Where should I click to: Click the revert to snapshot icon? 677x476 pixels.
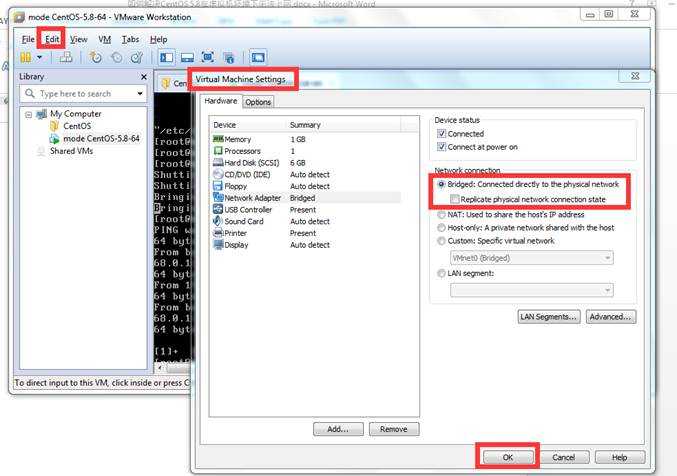pos(116,57)
